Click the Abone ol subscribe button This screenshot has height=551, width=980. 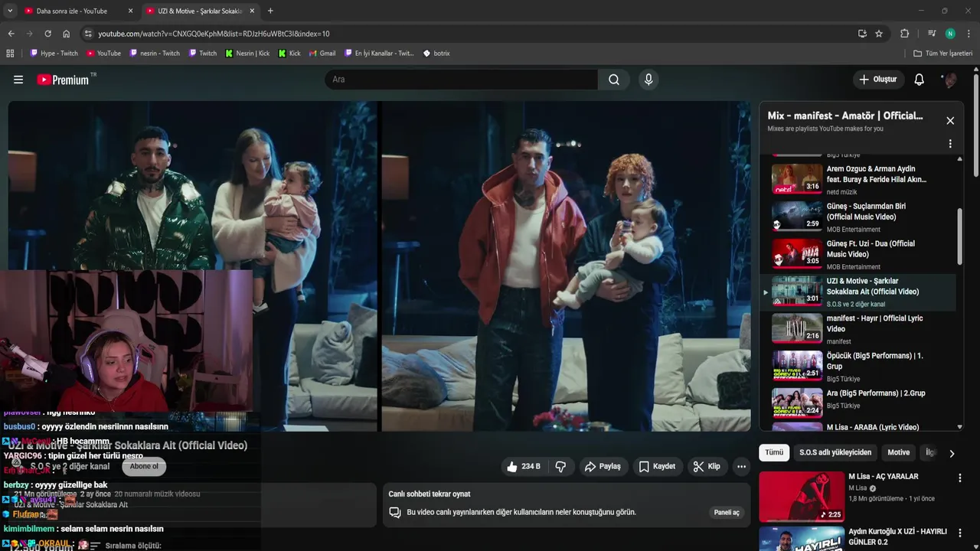[144, 466]
